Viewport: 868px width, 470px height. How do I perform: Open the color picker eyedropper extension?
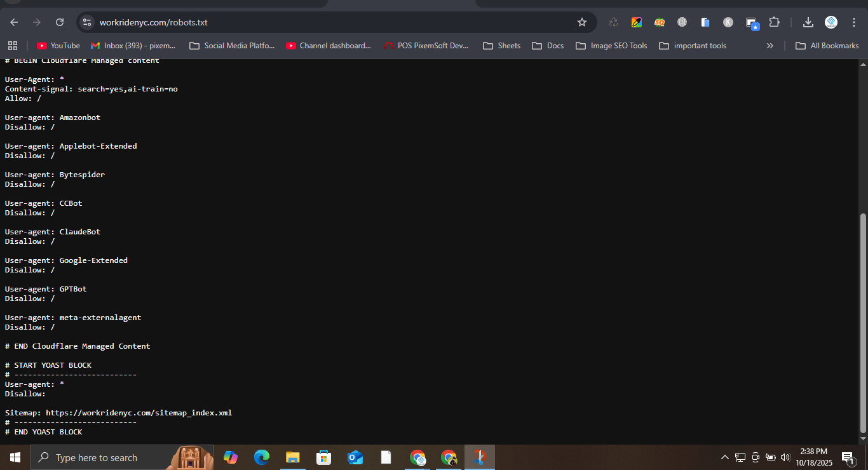636,22
